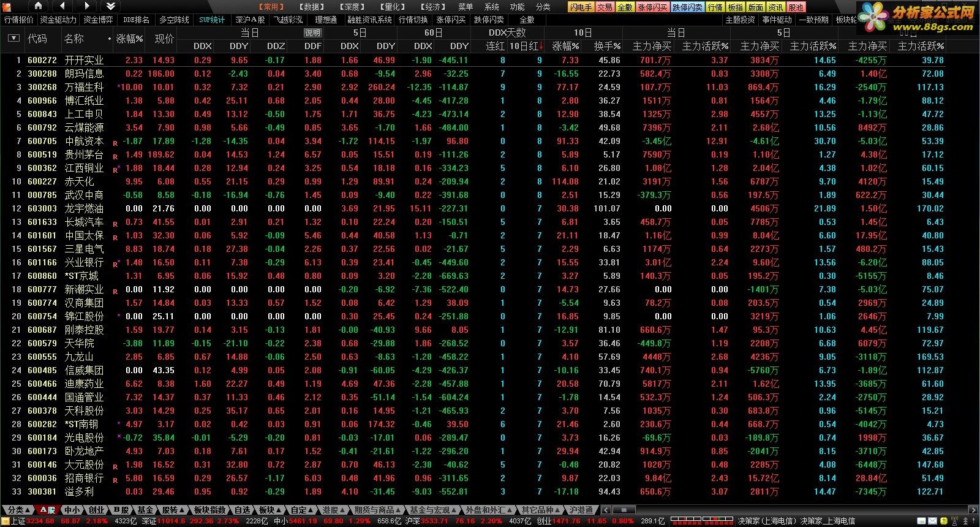Screen dimensions: 980x527
Task: Expand the 分类▲ bottom tab menu
Action: click(x=18, y=510)
